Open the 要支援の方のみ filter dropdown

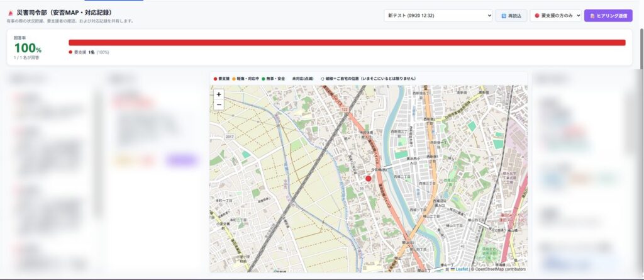click(x=556, y=16)
